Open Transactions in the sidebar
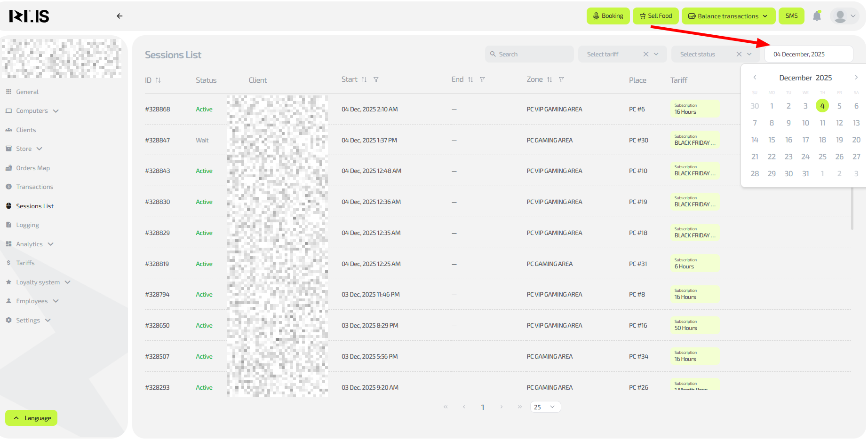Image resolution: width=868 pixels, height=439 pixels. (x=34, y=187)
